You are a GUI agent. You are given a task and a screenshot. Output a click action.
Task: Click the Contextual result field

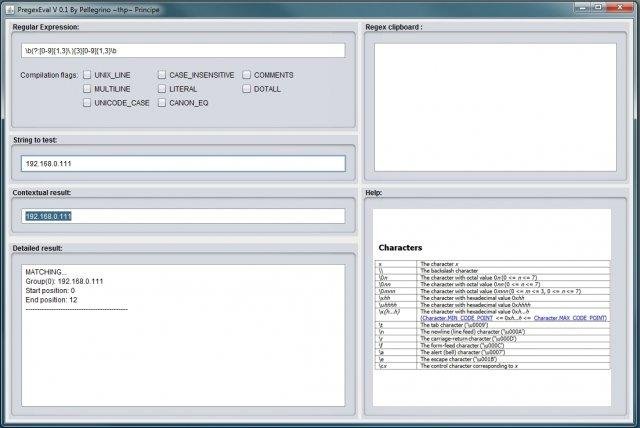[x=183, y=216]
